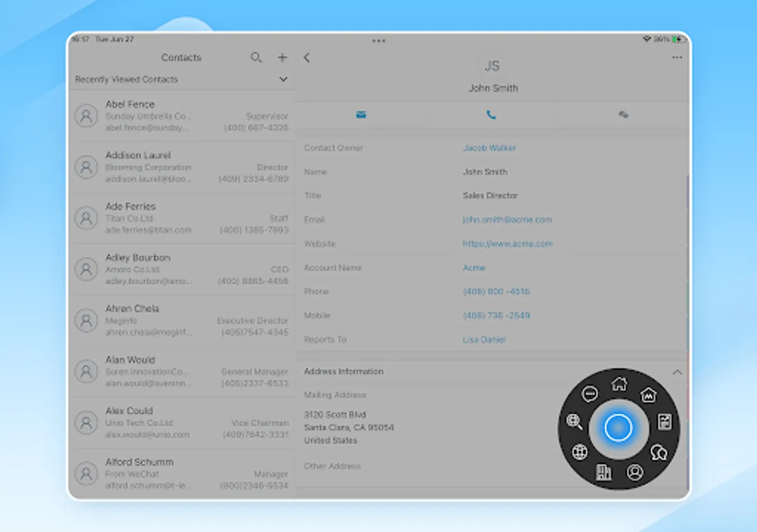Click the JS avatar initials
The width and height of the screenshot is (757, 532).
click(492, 66)
